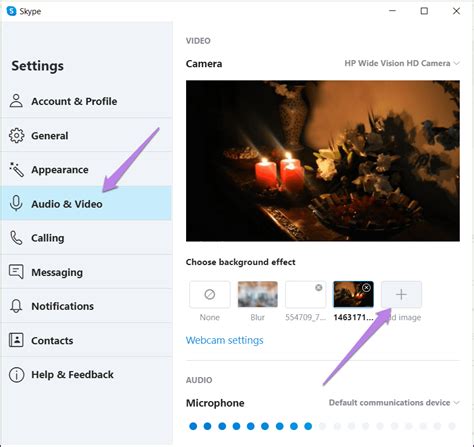
Task: Delete the 554709_7 background image
Action: pyautogui.click(x=319, y=288)
